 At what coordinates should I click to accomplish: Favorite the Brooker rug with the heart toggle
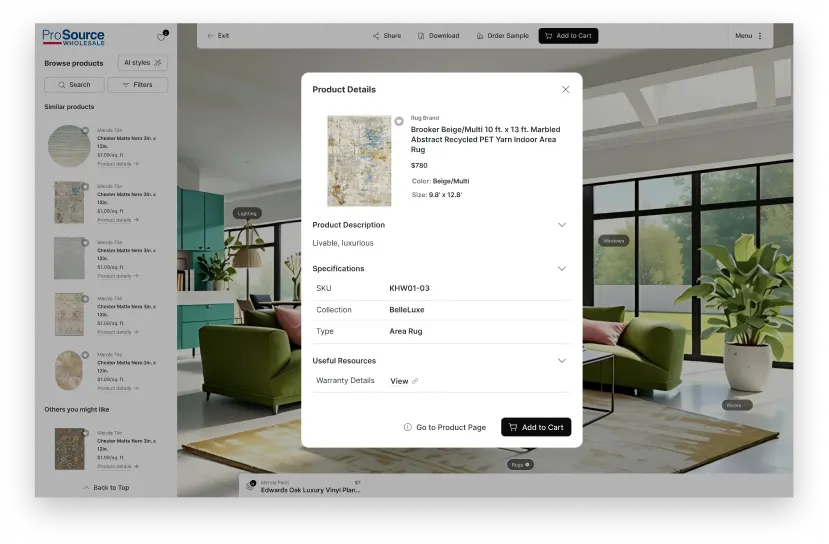[x=399, y=121]
